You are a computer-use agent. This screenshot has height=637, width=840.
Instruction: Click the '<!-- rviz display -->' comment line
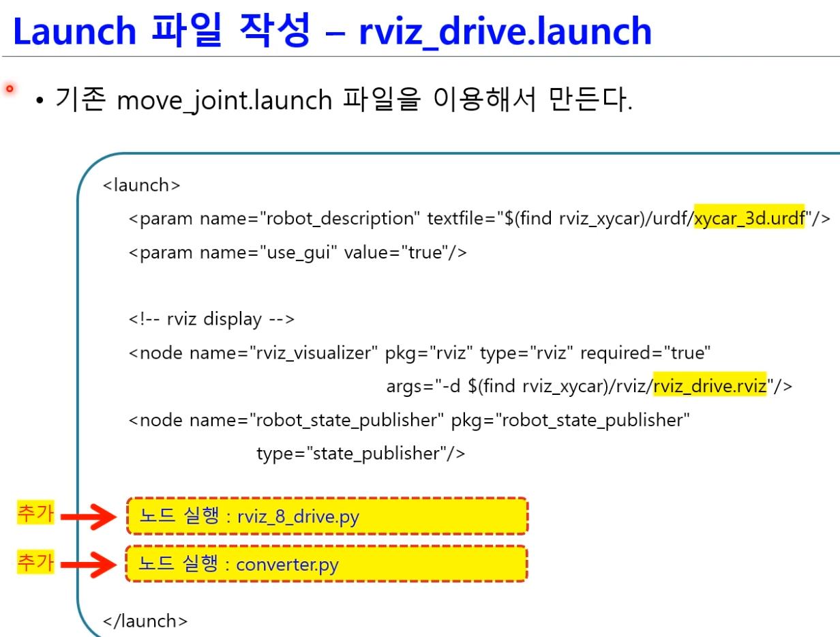pyautogui.click(x=211, y=319)
